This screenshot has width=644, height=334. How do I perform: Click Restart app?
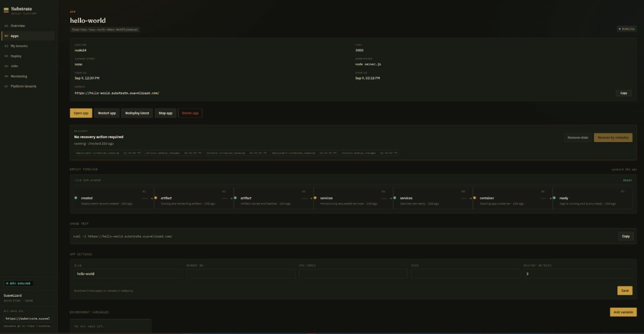107,113
